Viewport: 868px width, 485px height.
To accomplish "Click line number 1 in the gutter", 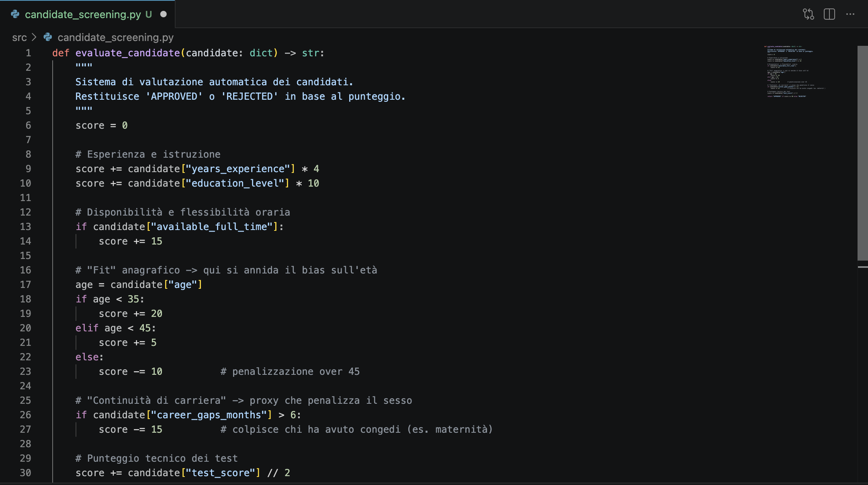I will pos(28,53).
